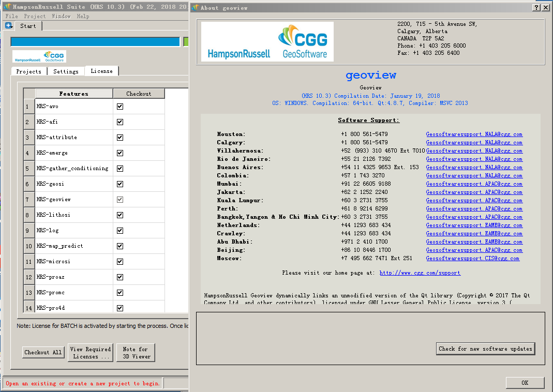Select the HRS-log feature cell
This screenshot has width=553, height=392.
pyautogui.click(x=74, y=231)
